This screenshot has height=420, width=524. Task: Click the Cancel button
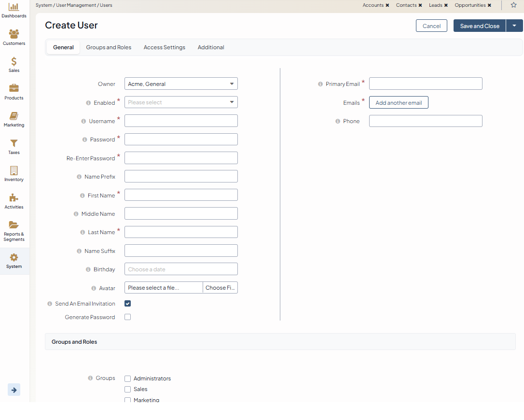431,26
